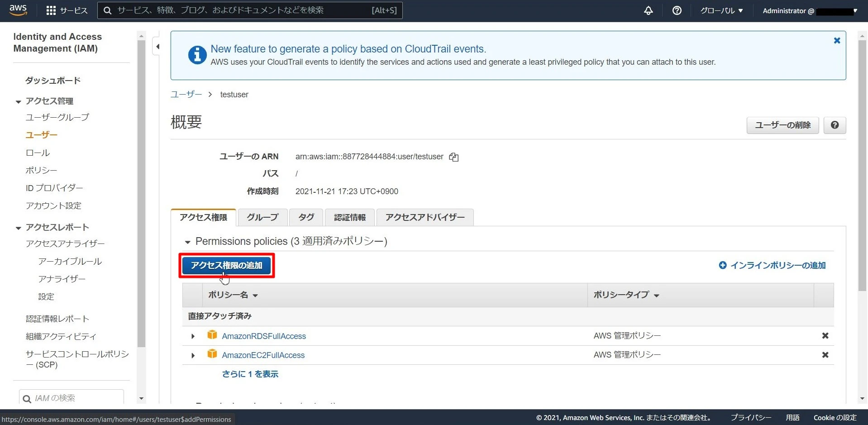Open ユーザー in the sidebar
868x425 pixels.
(x=42, y=135)
